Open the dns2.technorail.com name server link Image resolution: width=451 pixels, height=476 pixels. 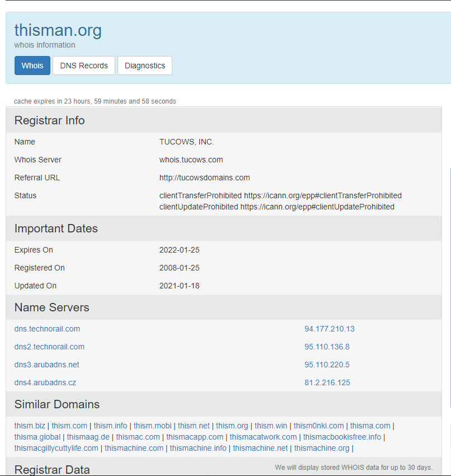tap(49, 347)
